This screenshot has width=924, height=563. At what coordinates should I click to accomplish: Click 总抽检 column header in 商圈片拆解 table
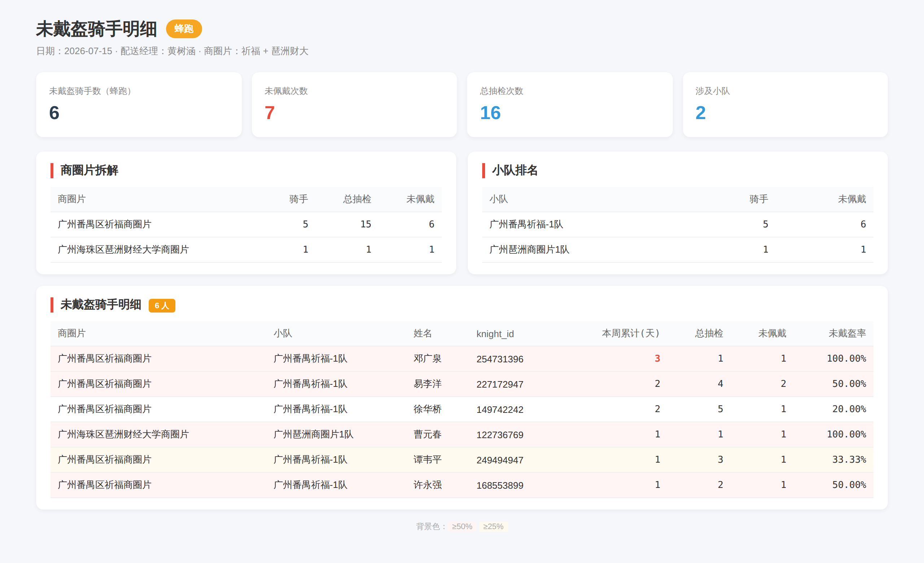[357, 199]
